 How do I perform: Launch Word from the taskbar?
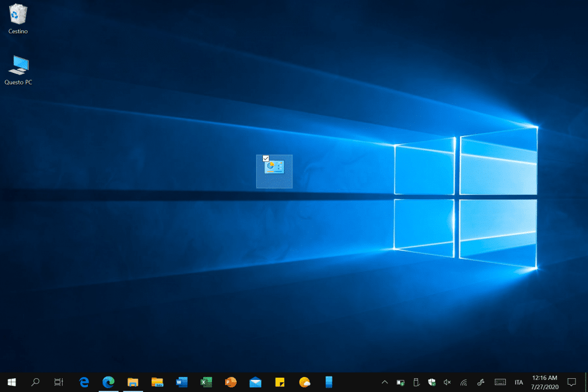(182, 382)
